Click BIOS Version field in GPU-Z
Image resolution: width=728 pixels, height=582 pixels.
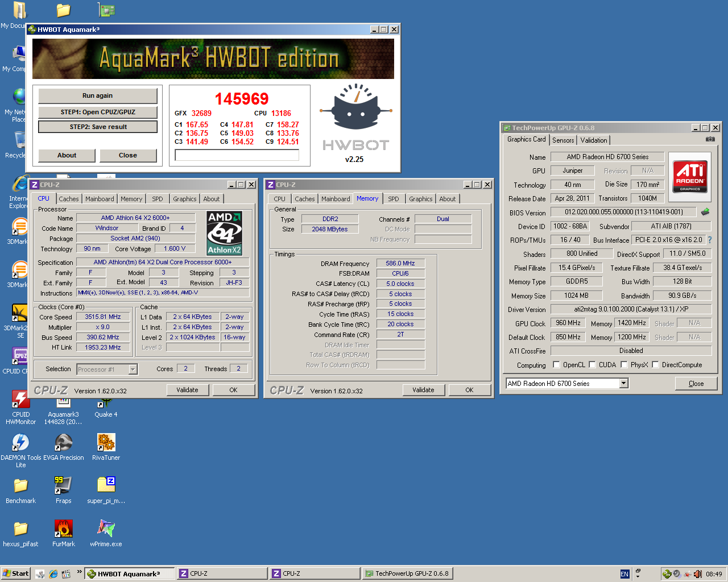pyautogui.click(x=624, y=212)
